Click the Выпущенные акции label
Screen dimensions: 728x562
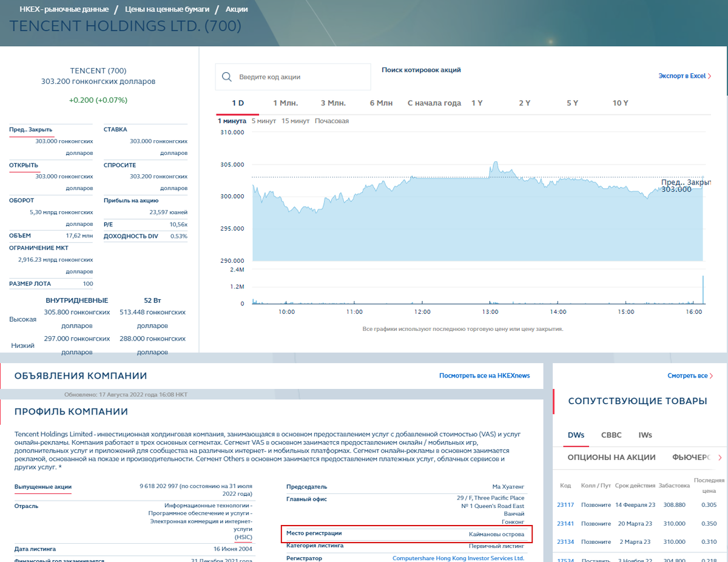[x=43, y=487]
